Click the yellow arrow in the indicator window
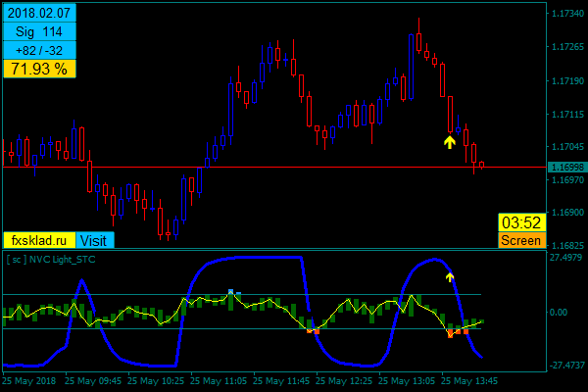The image size is (588, 392). (450, 277)
